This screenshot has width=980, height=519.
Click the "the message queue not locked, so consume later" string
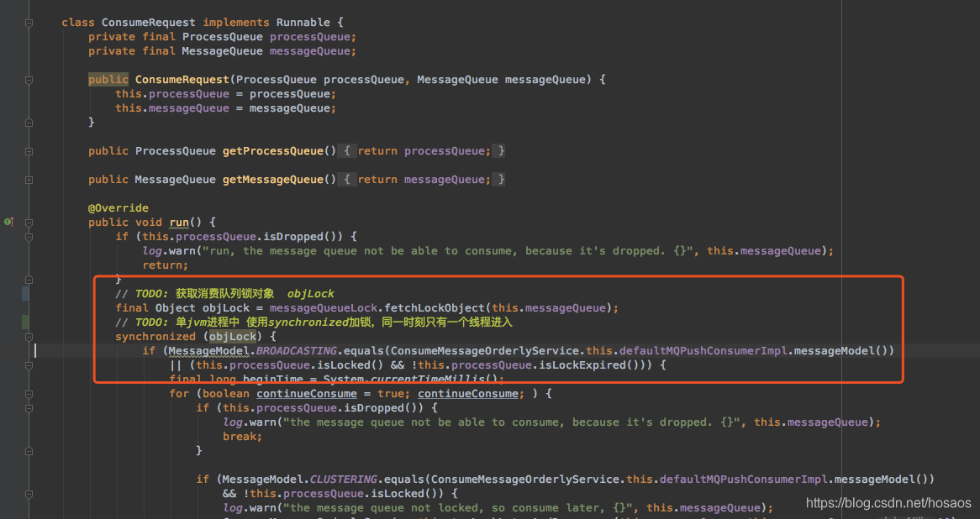coord(458,508)
